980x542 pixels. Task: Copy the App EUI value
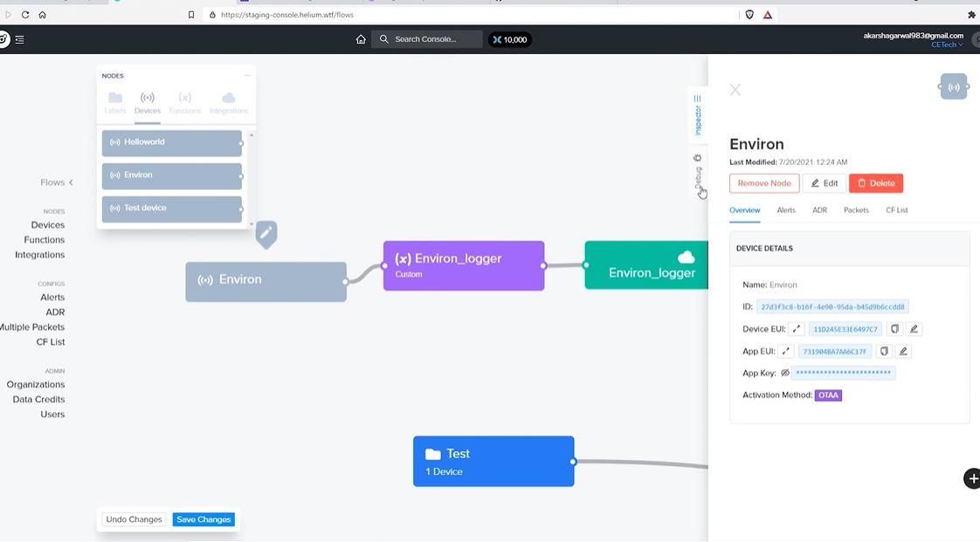(884, 352)
